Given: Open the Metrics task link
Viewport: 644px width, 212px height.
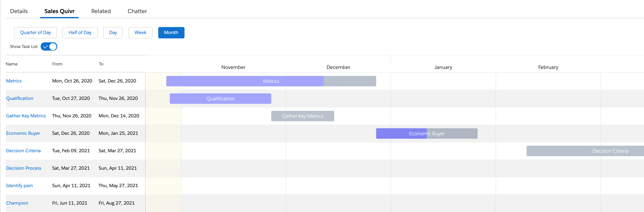Looking at the screenshot, I should [14, 81].
